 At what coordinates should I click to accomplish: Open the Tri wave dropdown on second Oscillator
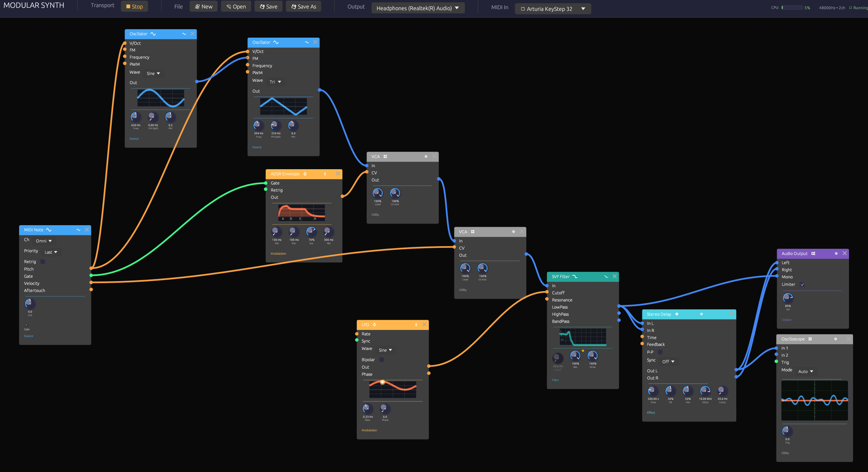275,82
